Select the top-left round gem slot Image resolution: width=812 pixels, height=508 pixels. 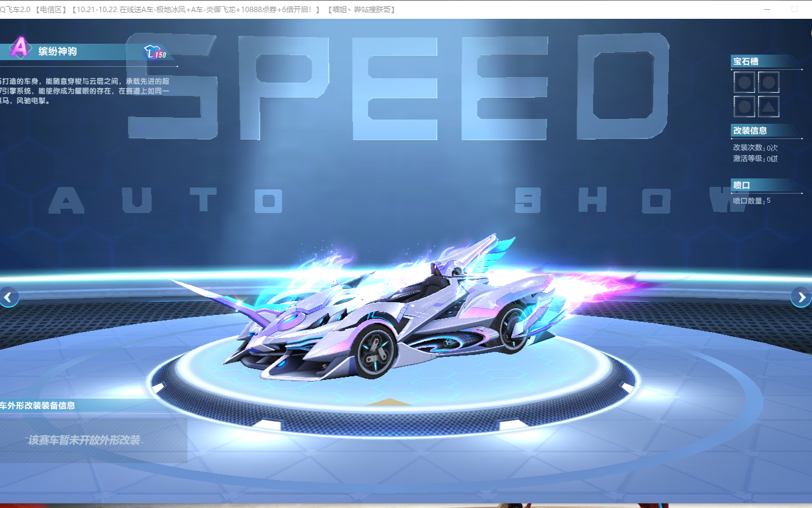[745, 82]
